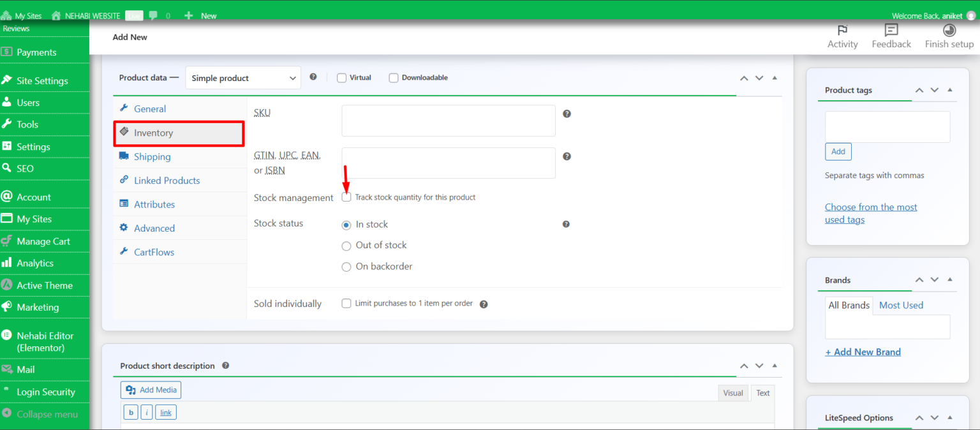Click the Product short description help icon

tap(225, 366)
